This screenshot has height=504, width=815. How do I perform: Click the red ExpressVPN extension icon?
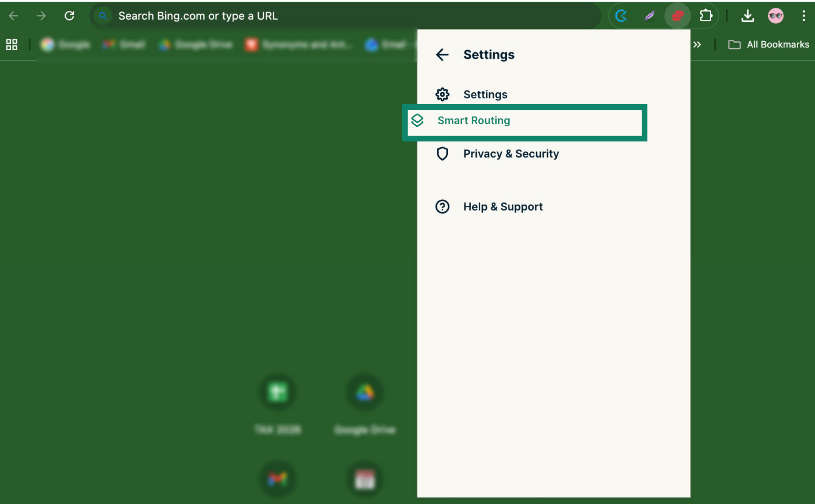click(x=677, y=16)
